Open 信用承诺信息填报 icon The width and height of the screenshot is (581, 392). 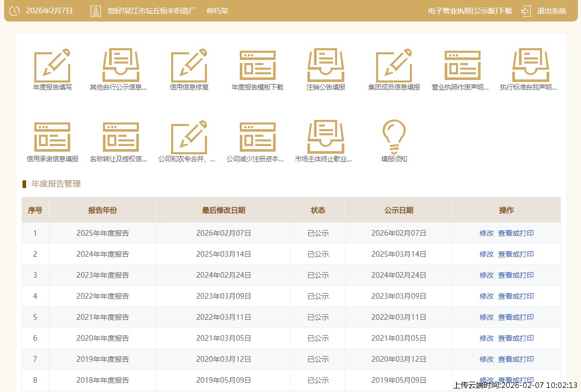tap(52, 137)
